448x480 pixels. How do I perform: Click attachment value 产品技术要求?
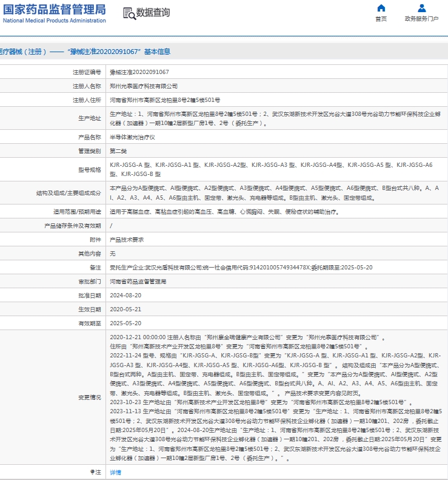pyautogui.click(x=127, y=240)
